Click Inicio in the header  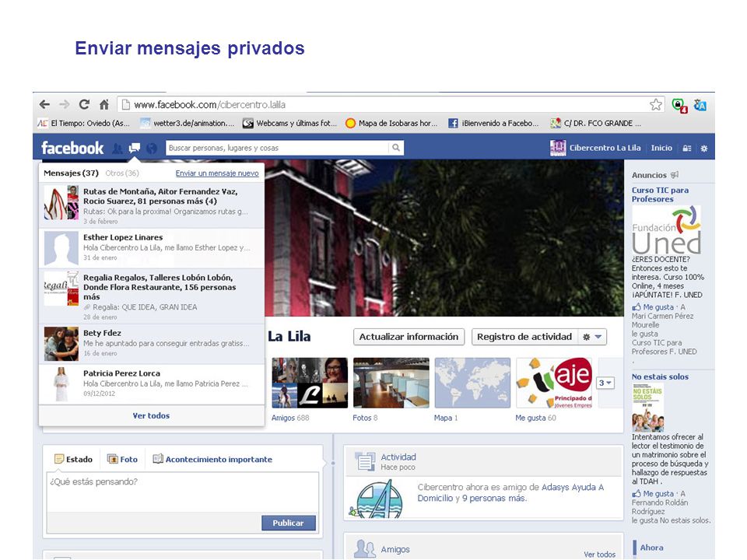[x=661, y=148]
